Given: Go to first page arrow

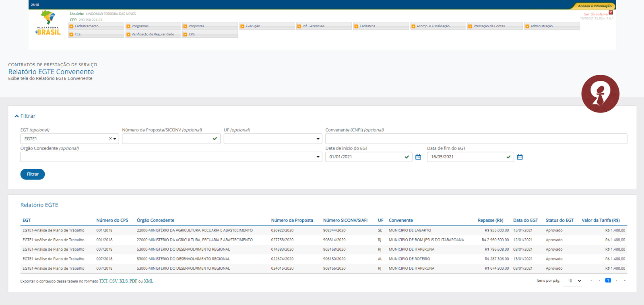Looking at the screenshot, I should [591, 280].
